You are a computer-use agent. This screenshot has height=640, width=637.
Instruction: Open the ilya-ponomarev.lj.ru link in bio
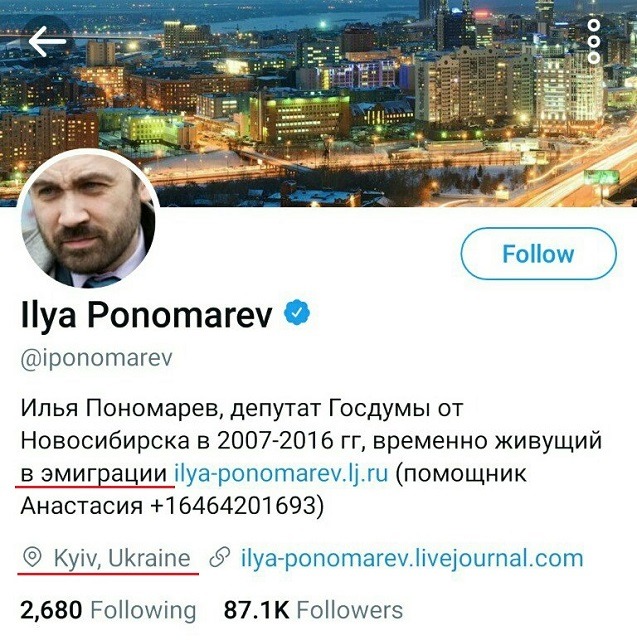pos(281,474)
